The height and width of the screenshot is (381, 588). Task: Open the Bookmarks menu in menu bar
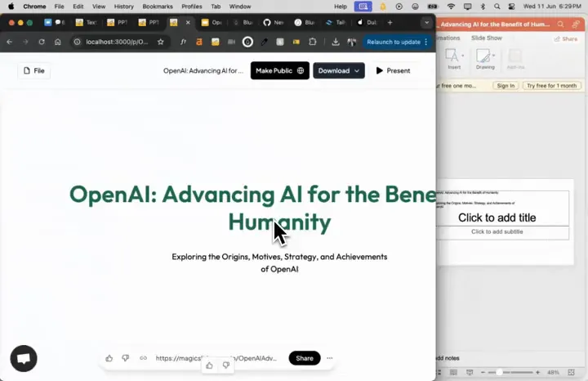coord(158,7)
